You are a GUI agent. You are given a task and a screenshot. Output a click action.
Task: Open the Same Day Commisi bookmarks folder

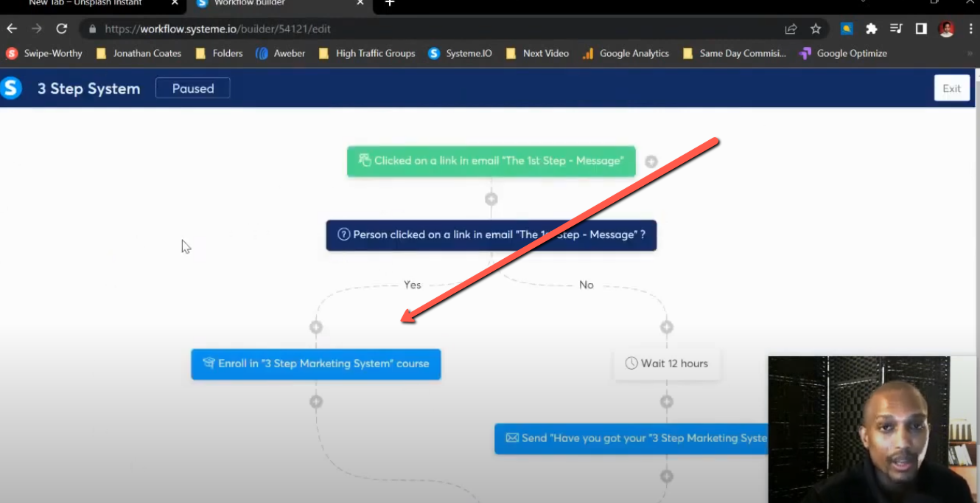coord(734,53)
